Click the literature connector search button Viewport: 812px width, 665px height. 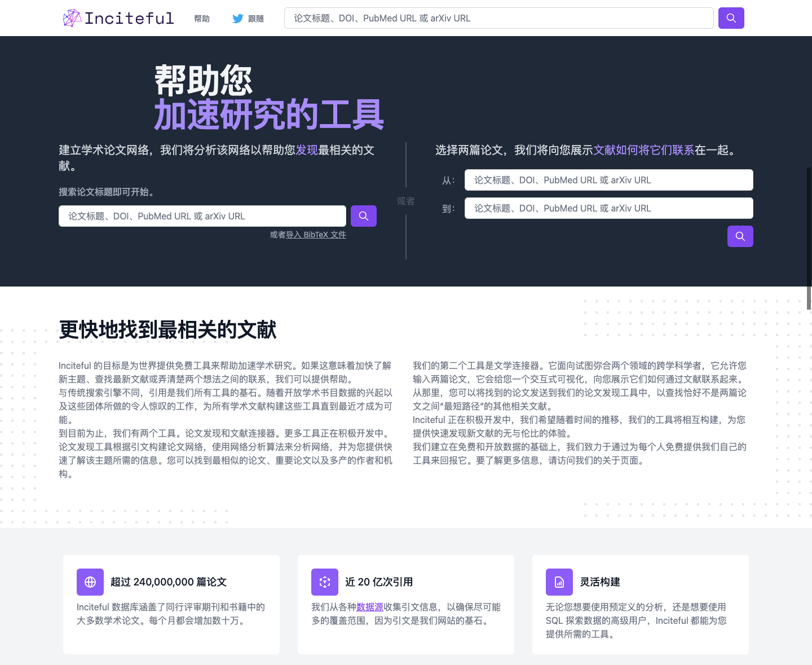click(740, 236)
